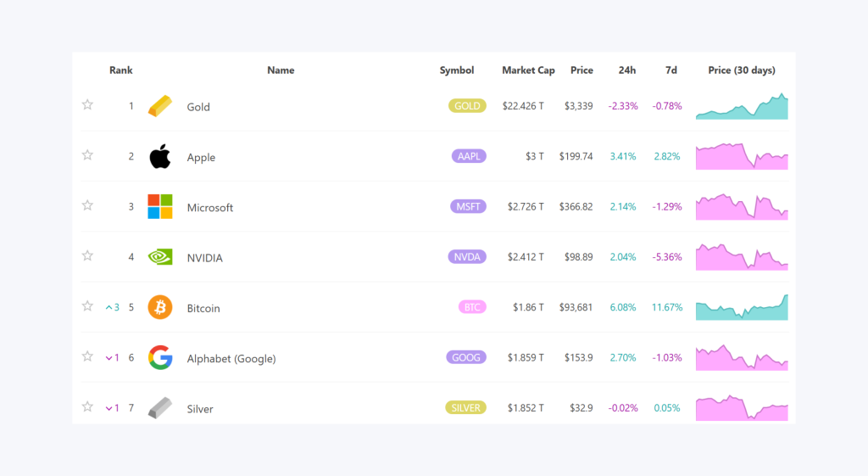Open the Silver name link
Image resolution: width=868 pixels, height=476 pixels.
200,409
